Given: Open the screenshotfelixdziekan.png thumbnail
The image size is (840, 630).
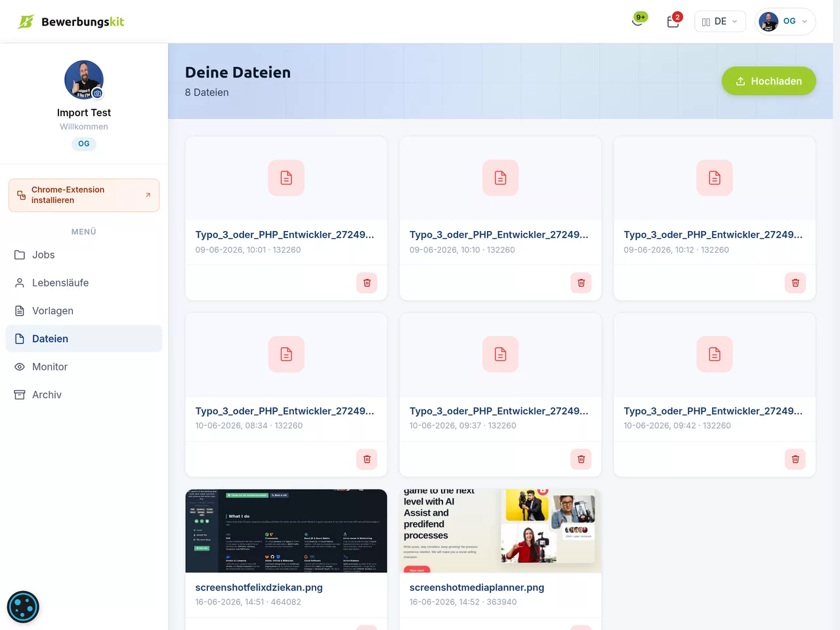Looking at the screenshot, I should [286, 531].
